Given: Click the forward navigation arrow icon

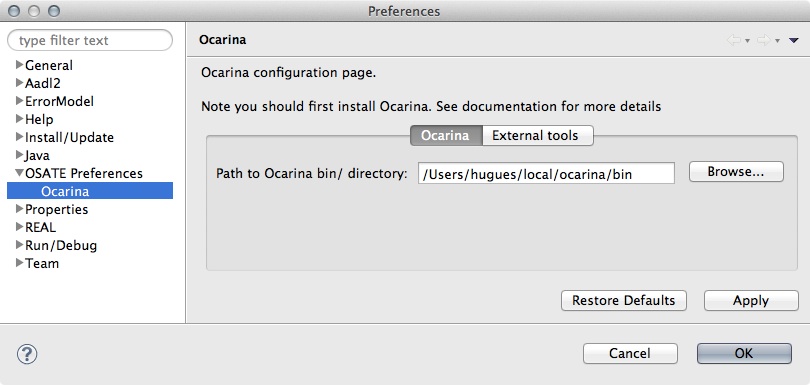Looking at the screenshot, I should click(x=764, y=40).
